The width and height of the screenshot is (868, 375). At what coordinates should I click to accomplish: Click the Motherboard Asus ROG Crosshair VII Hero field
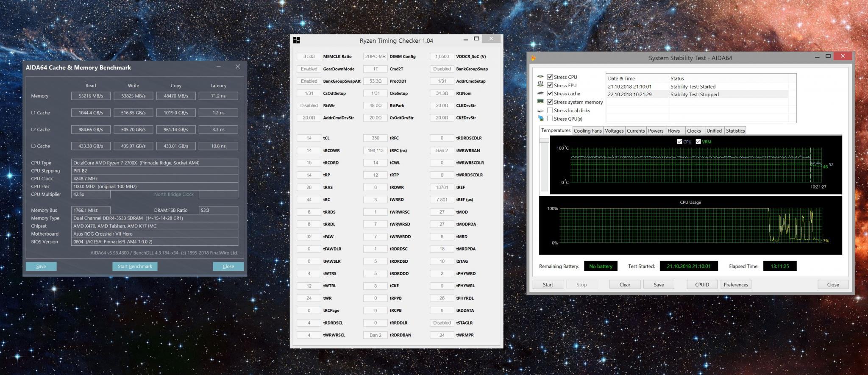click(x=155, y=234)
